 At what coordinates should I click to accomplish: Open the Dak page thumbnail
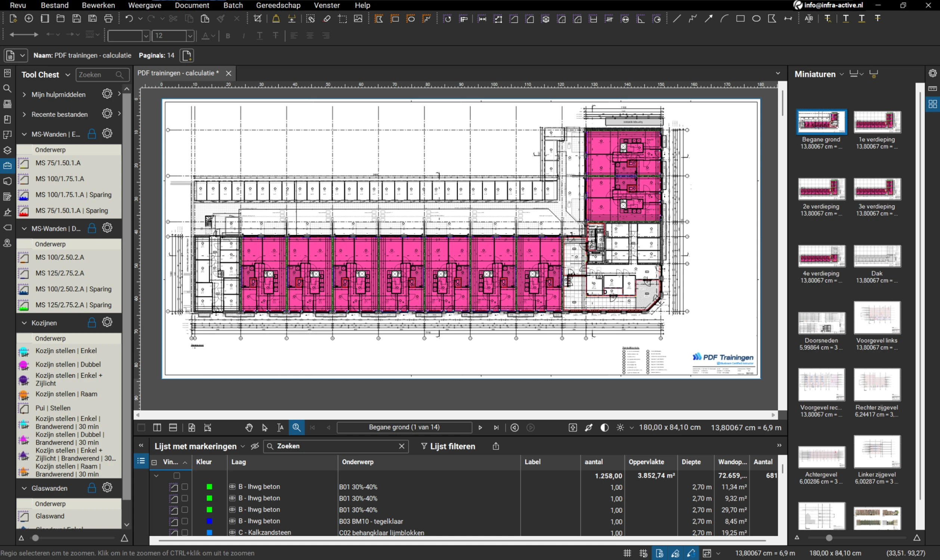(x=877, y=256)
